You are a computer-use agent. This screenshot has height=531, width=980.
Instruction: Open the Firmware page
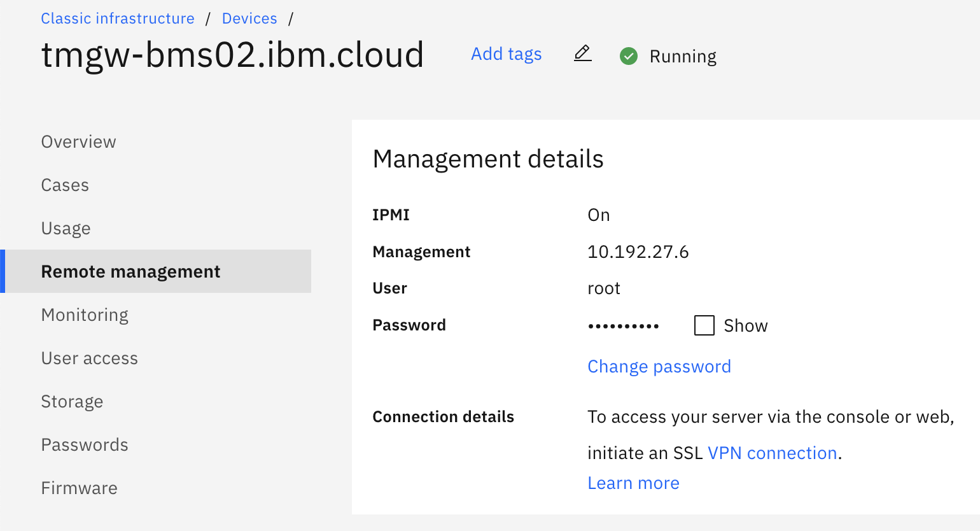80,488
